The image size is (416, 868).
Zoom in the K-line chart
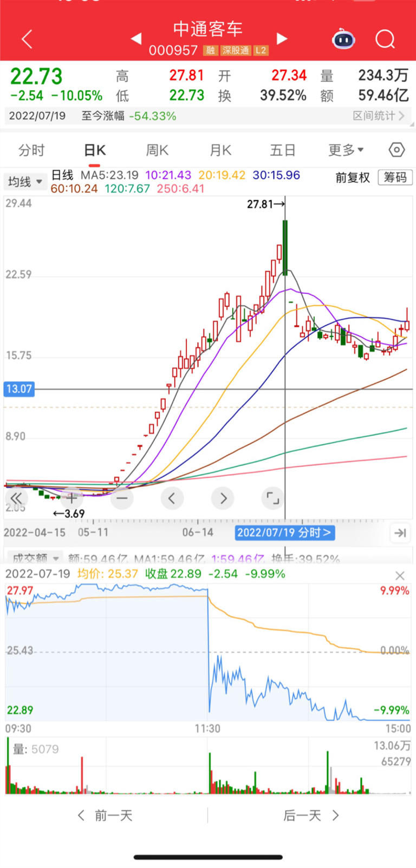point(71,498)
